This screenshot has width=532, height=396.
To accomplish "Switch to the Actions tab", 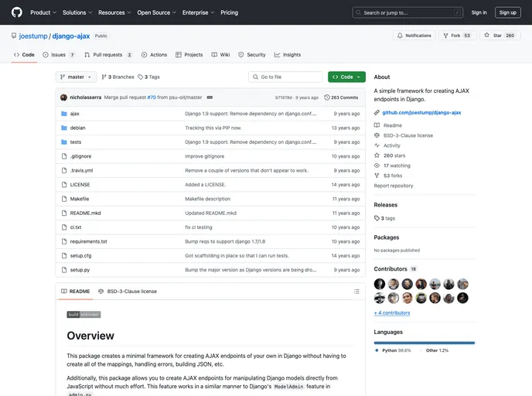I will 155,55.
